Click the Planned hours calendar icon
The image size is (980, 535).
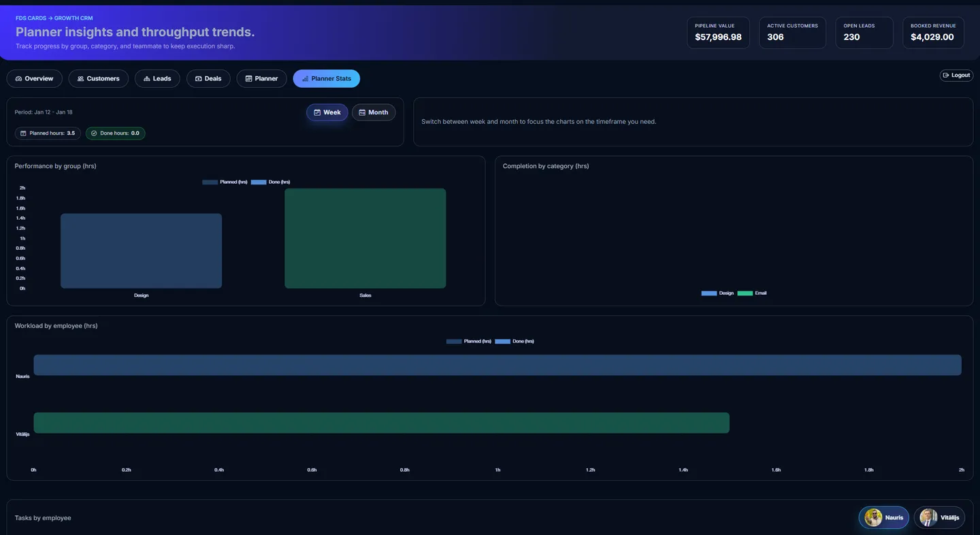[x=23, y=133]
